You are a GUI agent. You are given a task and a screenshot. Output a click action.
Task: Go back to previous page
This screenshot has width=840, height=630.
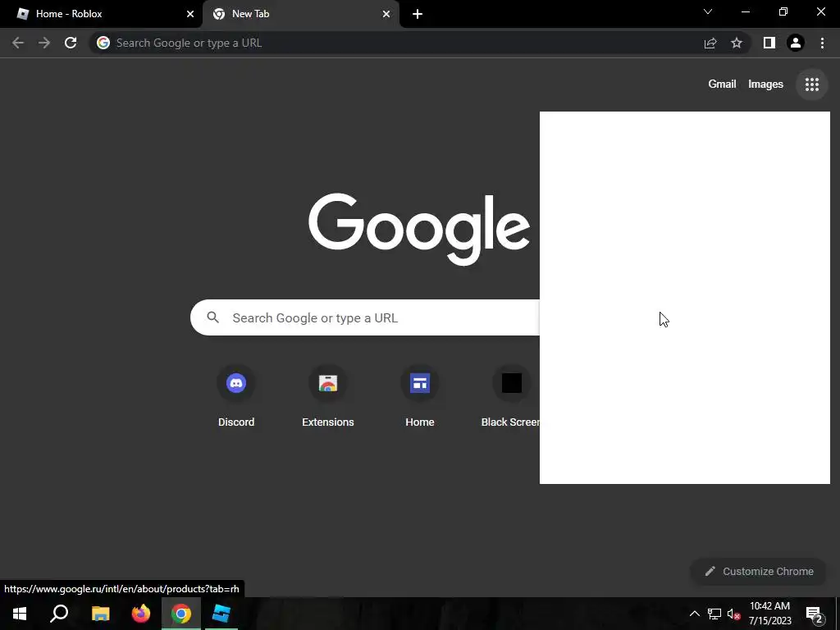(x=18, y=43)
